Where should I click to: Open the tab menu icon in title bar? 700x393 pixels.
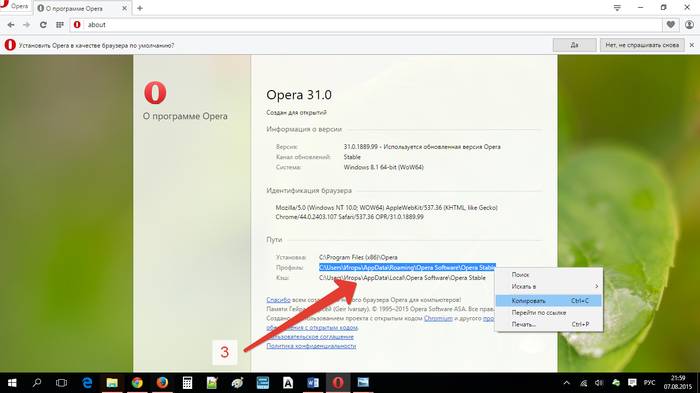[x=617, y=8]
